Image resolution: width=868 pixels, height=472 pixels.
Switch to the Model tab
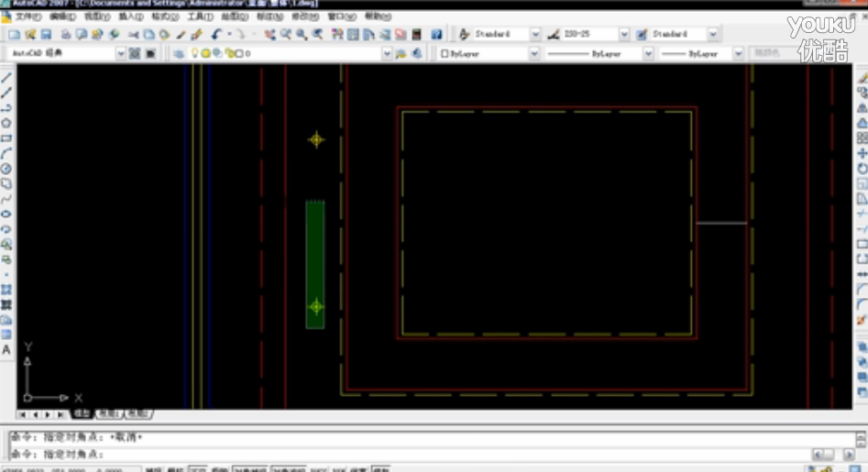tap(82, 414)
